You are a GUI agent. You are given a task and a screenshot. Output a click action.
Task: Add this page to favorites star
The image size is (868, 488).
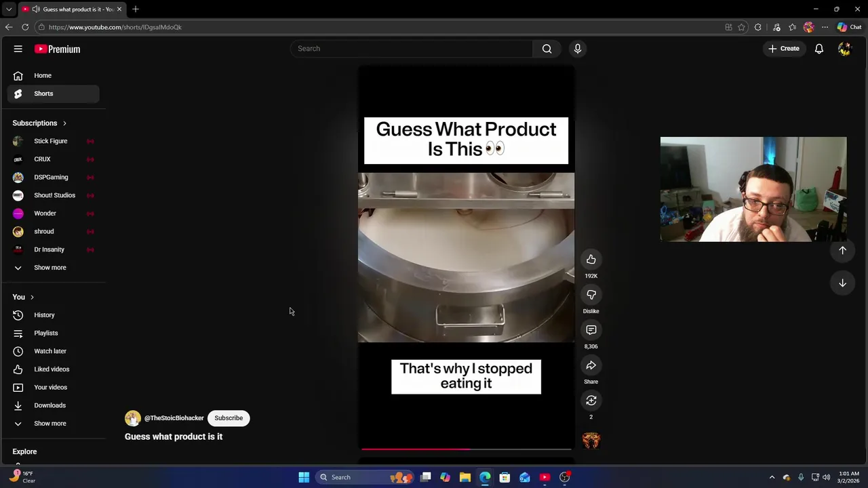click(x=741, y=27)
